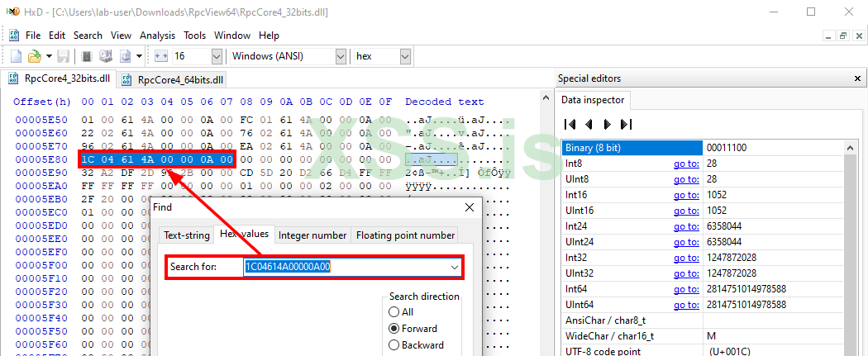Screen dimensions: 868x356
Task: Expand the arrow next to disk image icon
Action: pos(139,56)
